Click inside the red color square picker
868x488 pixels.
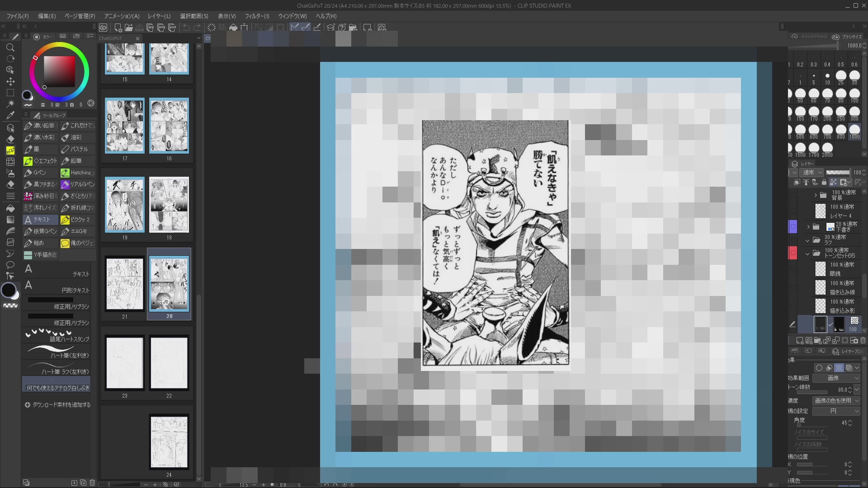point(59,71)
